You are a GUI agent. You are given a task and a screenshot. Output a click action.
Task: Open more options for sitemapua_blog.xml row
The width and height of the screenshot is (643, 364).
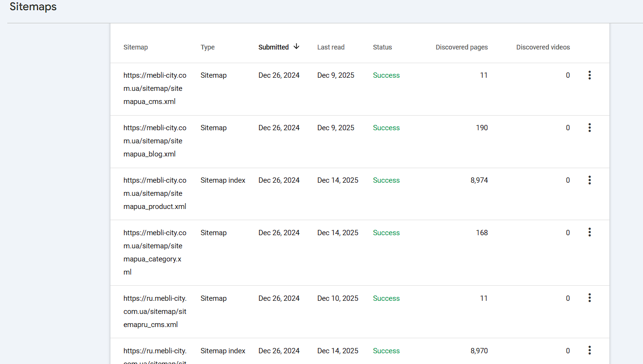(589, 128)
